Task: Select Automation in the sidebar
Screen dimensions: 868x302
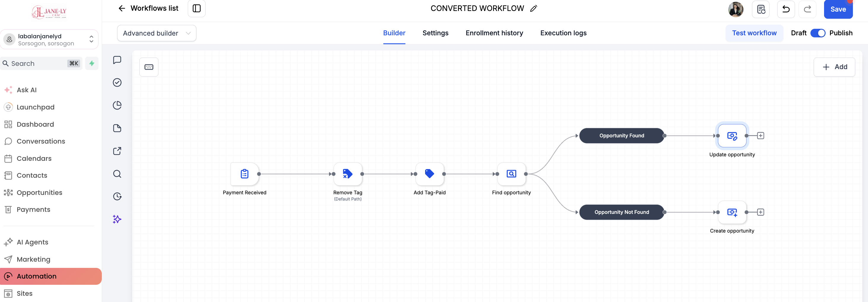Action: (x=51, y=276)
